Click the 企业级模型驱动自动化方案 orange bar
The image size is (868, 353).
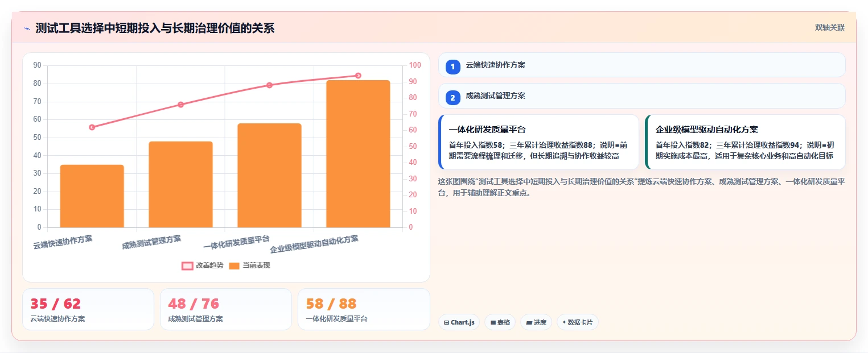[x=358, y=154]
